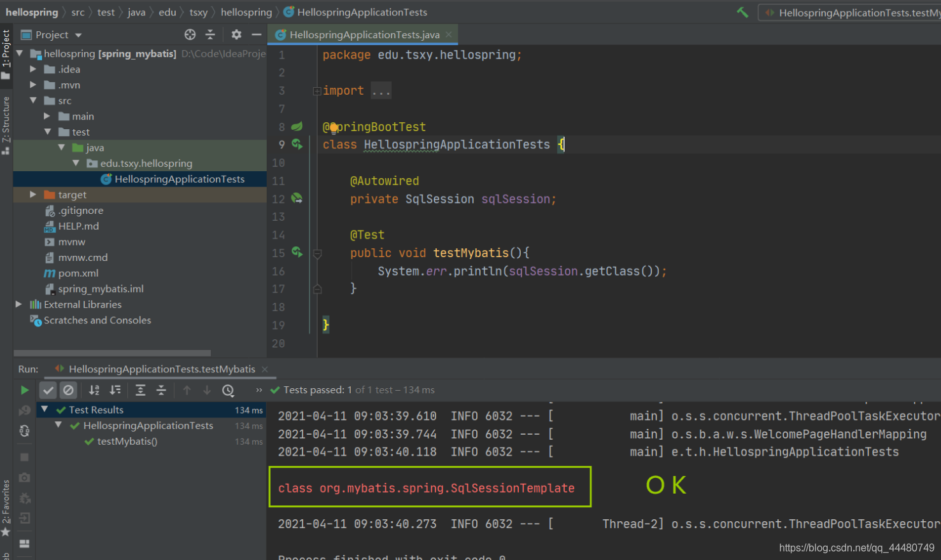Click hellospring breadcrumb in navigation bar
This screenshot has width=941, height=560.
[x=32, y=12]
